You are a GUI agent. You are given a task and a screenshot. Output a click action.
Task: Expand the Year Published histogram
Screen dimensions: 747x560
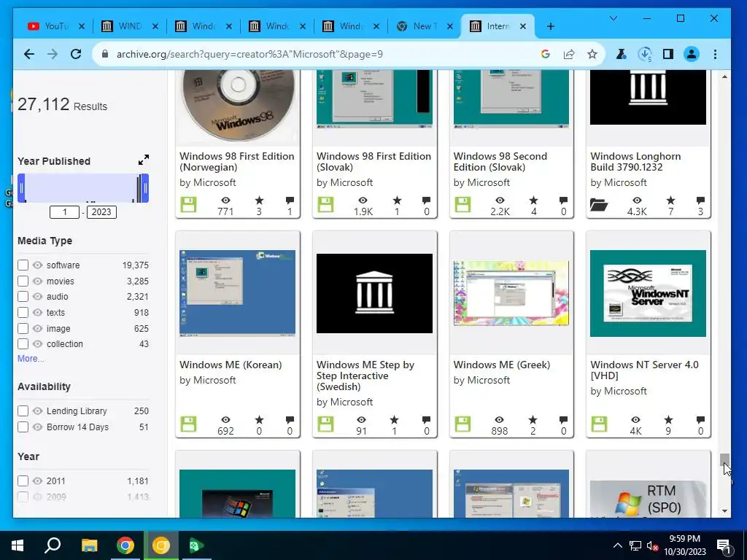tap(144, 160)
